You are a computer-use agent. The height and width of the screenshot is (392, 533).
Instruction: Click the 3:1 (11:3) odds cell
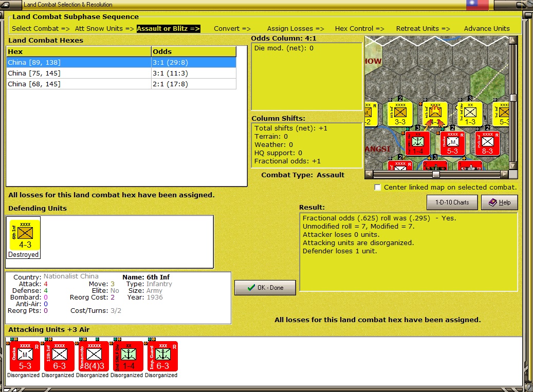tap(194, 73)
